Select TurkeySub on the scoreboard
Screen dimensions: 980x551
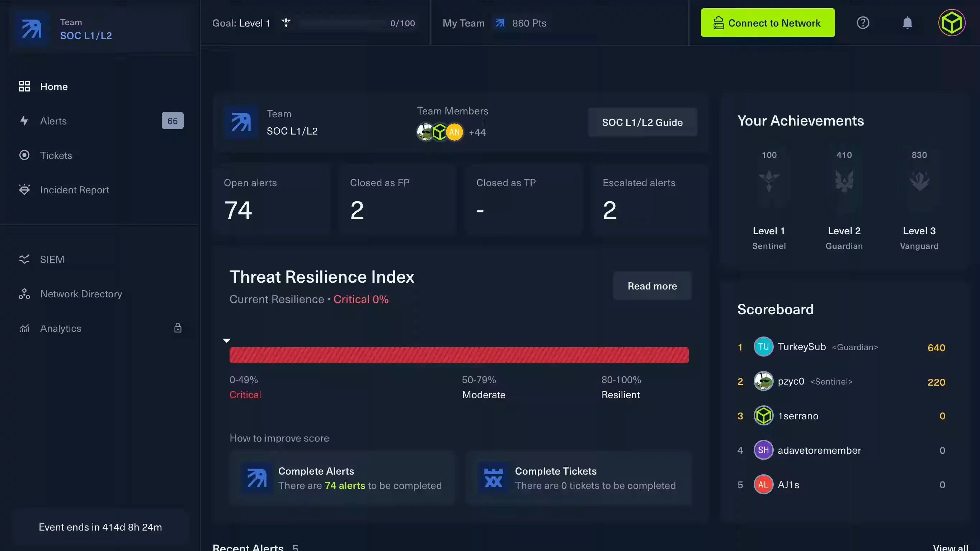pos(801,347)
